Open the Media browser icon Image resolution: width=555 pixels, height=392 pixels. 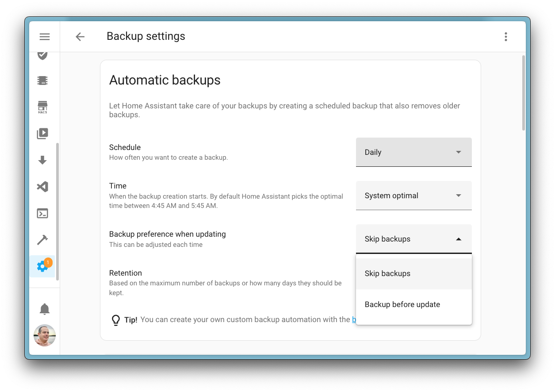click(x=42, y=133)
